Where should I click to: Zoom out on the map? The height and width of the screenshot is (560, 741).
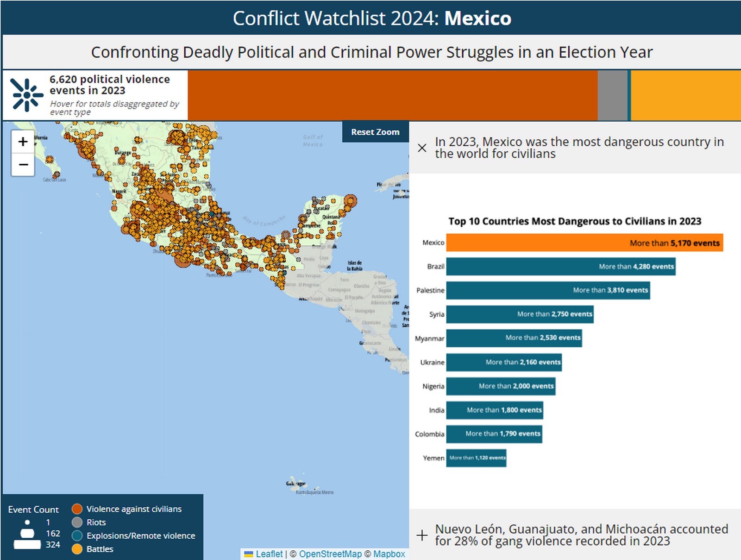[23, 165]
